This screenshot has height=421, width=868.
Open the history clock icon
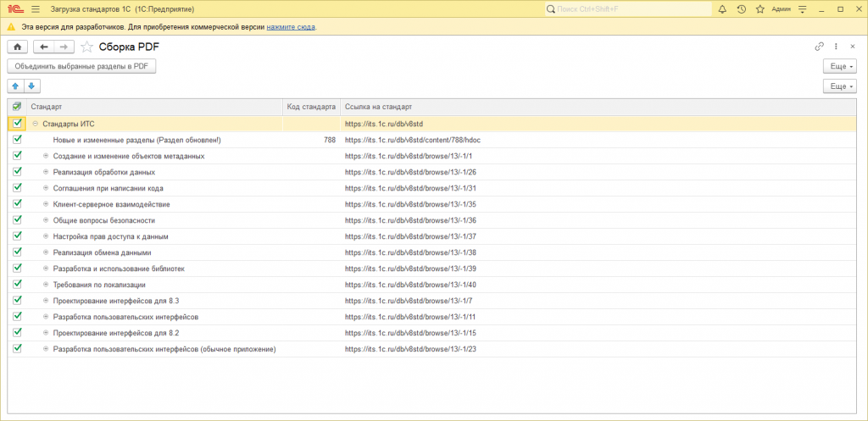tap(742, 9)
